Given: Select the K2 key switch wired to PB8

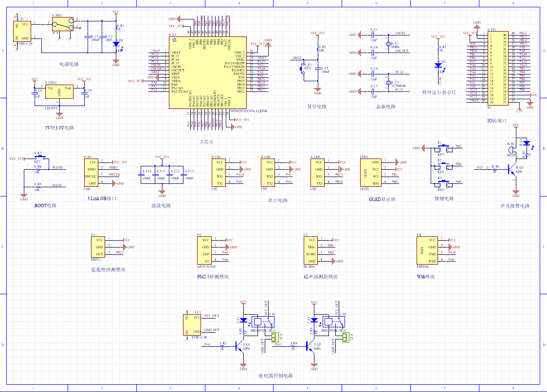Looking at the screenshot, I should (443, 166).
